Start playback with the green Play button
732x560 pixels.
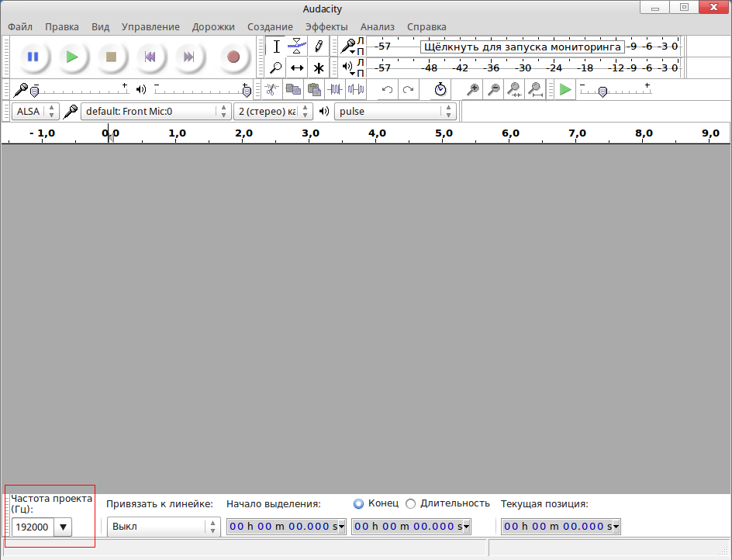click(71, 57)
